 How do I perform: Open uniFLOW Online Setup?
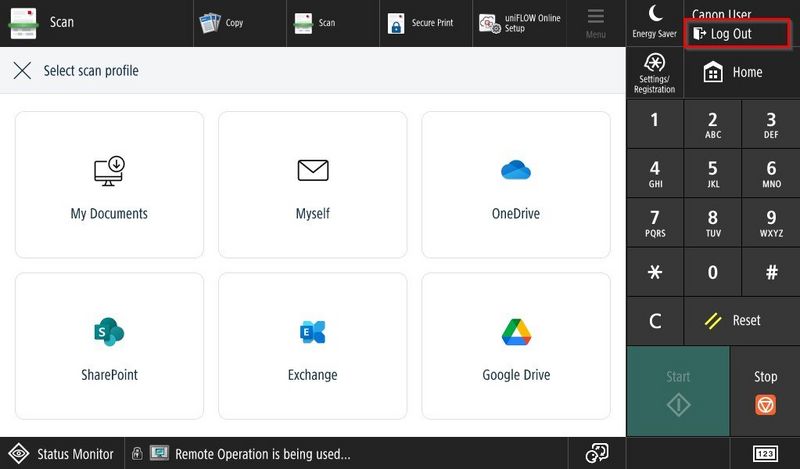(x=520, y=22)
